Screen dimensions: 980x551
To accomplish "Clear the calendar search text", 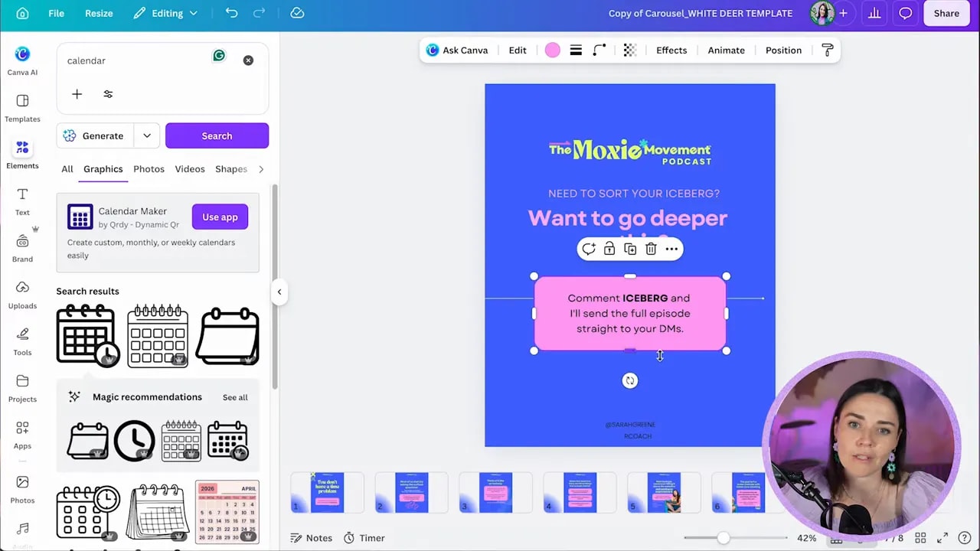I will pyautogui.click(x=248, y=60).
